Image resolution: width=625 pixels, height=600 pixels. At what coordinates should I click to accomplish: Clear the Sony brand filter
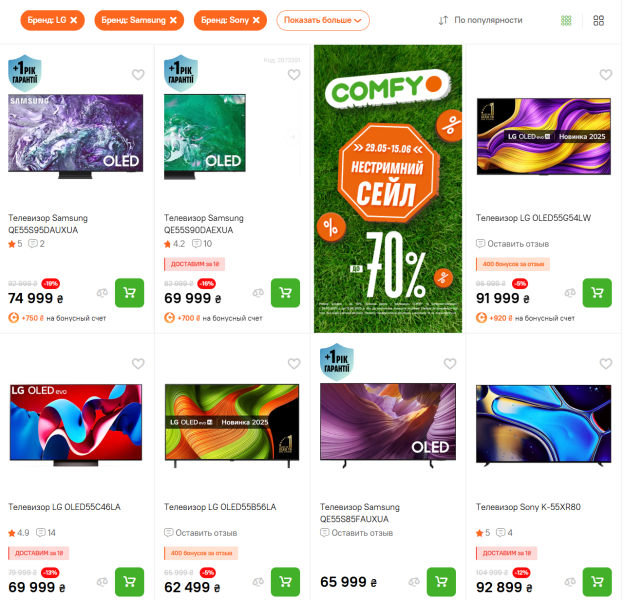256,20
